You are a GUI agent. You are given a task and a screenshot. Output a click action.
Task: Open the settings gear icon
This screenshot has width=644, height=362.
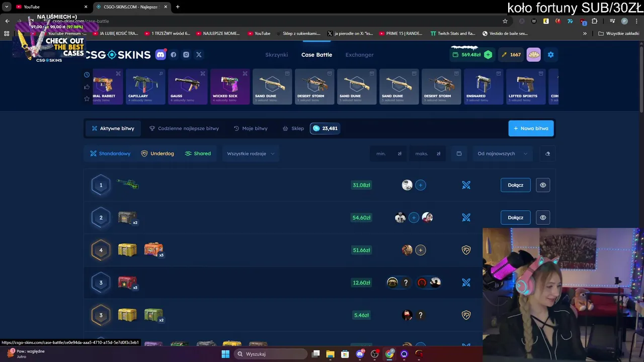pyautogui.click(x=550, y=55)
